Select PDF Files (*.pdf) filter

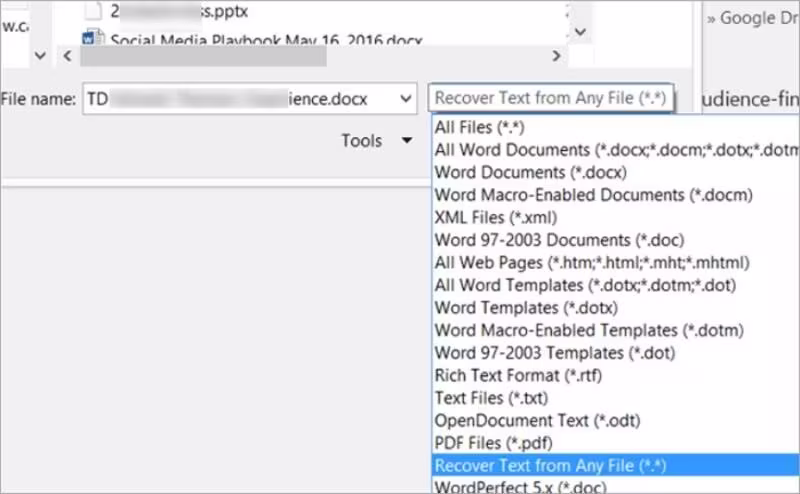point(615,442)
